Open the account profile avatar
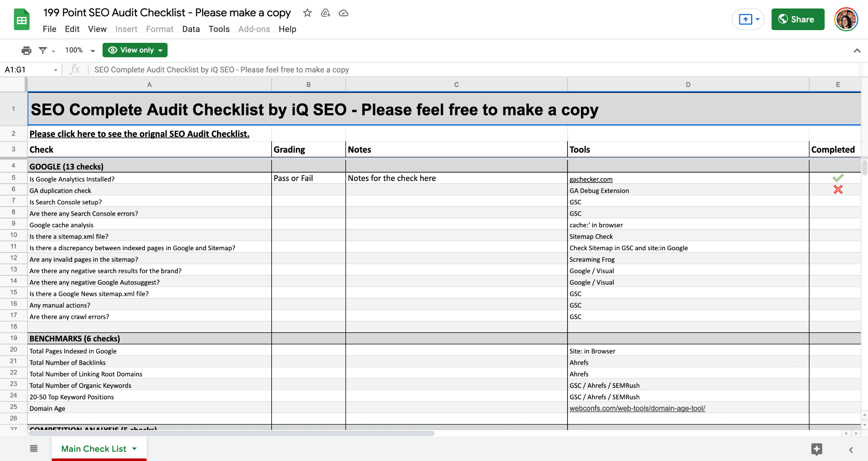Screen dimensions: 868x461 [x=846, y=20]
